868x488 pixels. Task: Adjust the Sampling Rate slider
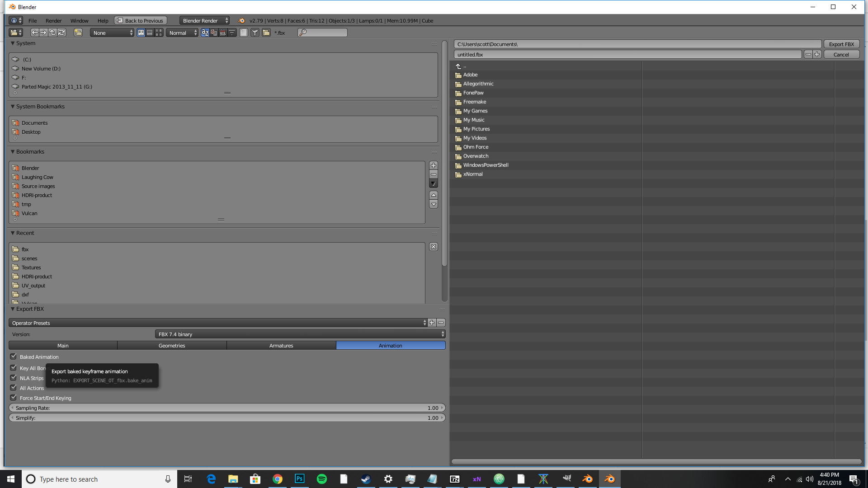[x=227, y=408]
